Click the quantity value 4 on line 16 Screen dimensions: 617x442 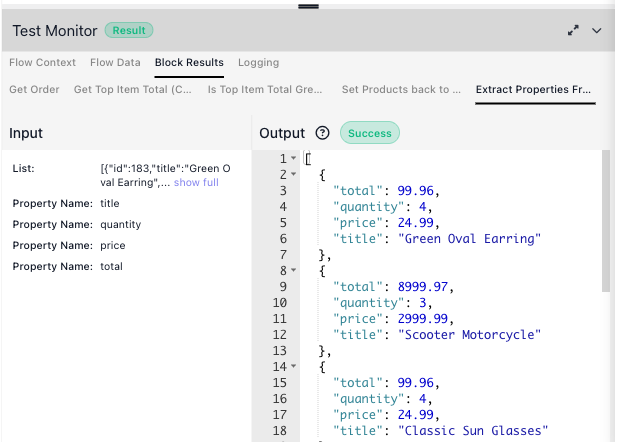pyautogui.click(x=423, y=399)
